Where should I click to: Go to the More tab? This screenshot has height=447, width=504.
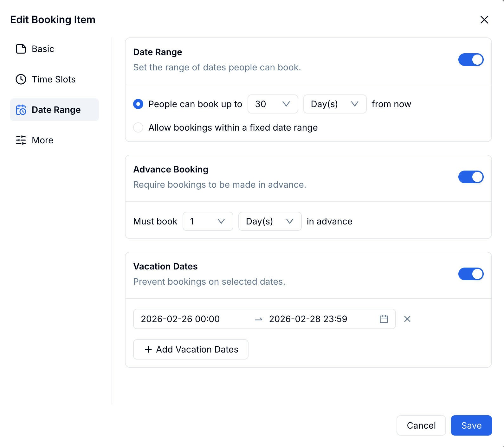(55, 140)
